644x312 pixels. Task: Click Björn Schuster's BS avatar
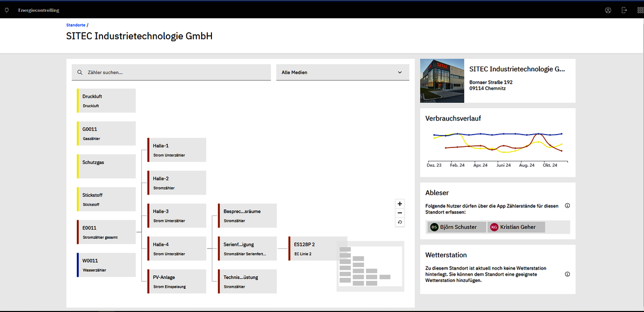(x=434, y=227)
